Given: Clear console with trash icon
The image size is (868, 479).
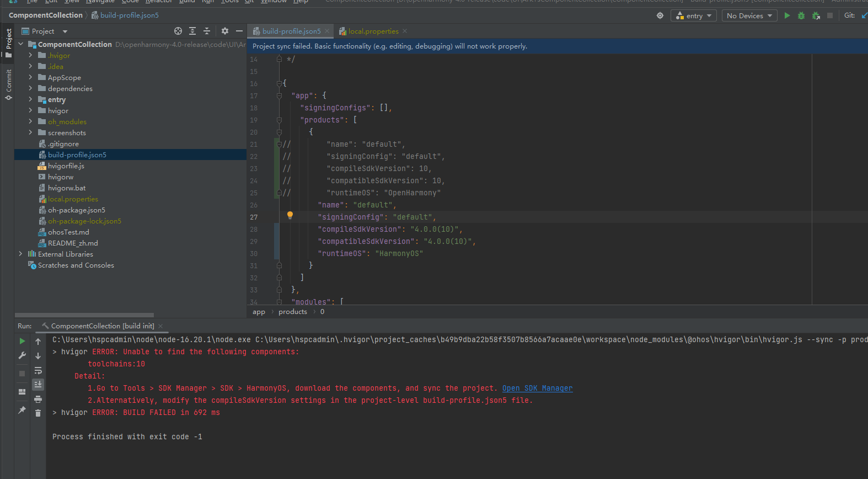Looking at the screenshot, I should 38,413.
